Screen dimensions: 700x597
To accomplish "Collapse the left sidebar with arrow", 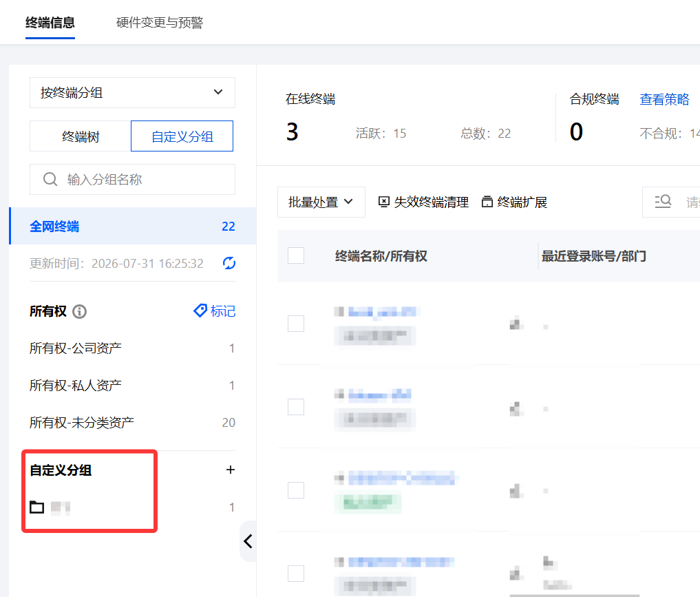I will 248,541.
